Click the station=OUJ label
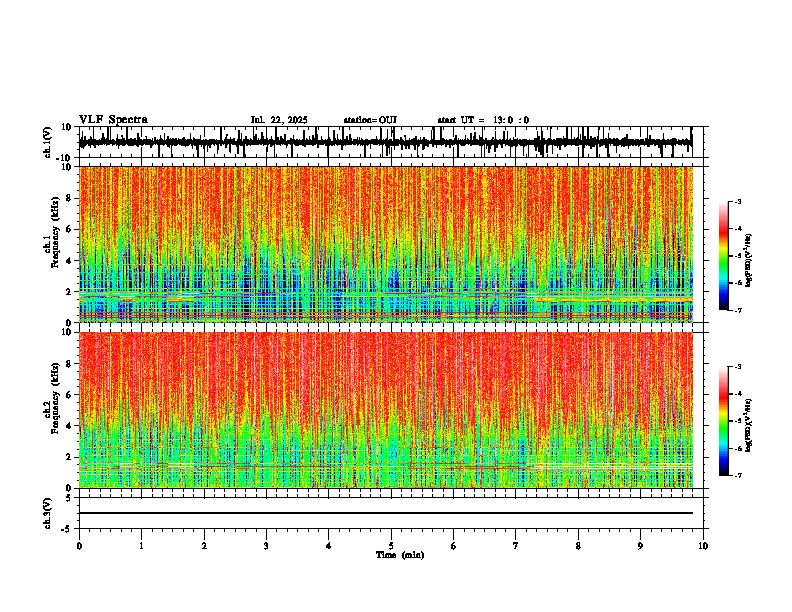 coord(370,120)
